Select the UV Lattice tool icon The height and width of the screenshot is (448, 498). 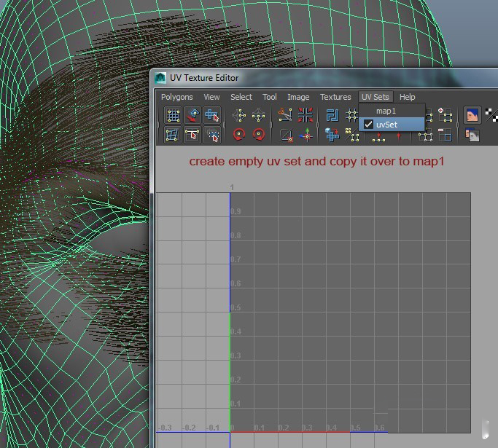click(x=173, y=115)
